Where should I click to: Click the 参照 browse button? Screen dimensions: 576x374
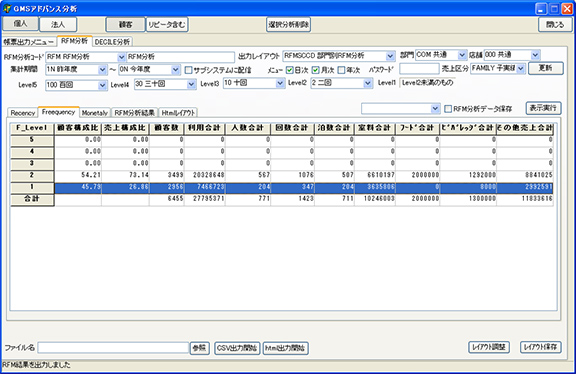point(199,348)
